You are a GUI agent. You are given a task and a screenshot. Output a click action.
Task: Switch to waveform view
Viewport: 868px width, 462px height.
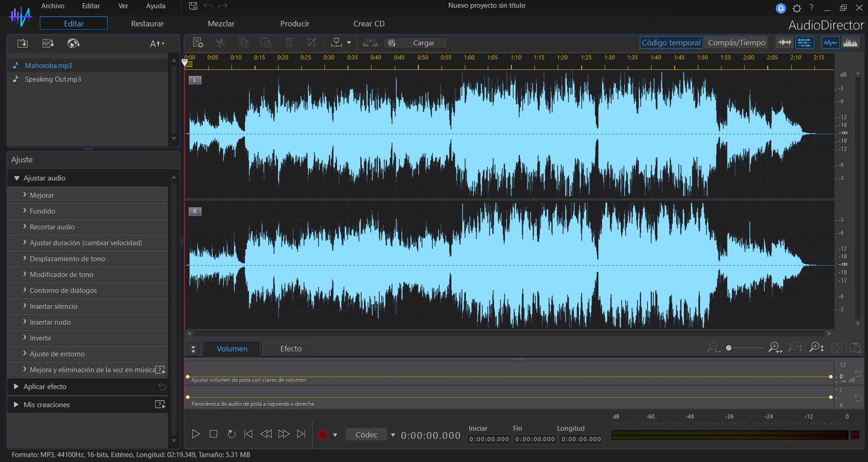830,43
